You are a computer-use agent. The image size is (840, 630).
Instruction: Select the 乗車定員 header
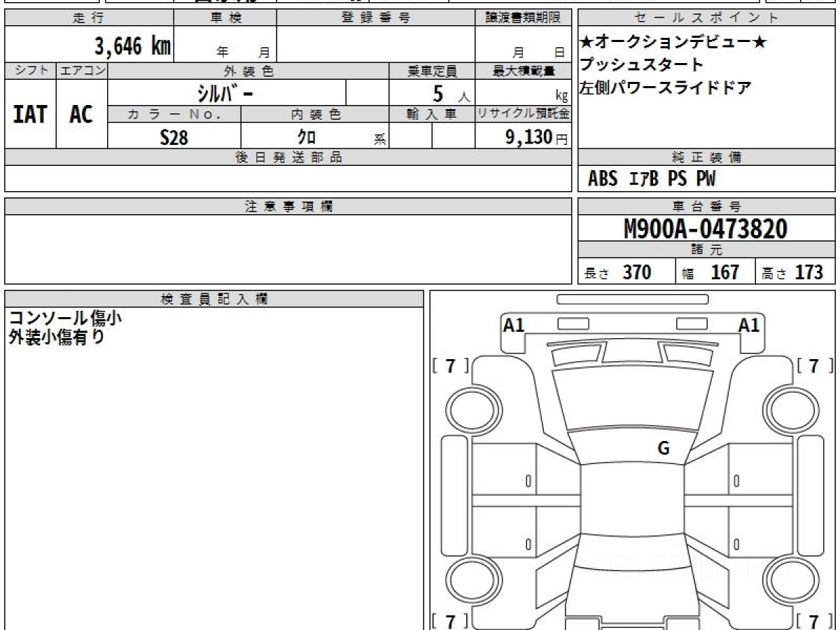pyautogui.click(x=432, y=71)
